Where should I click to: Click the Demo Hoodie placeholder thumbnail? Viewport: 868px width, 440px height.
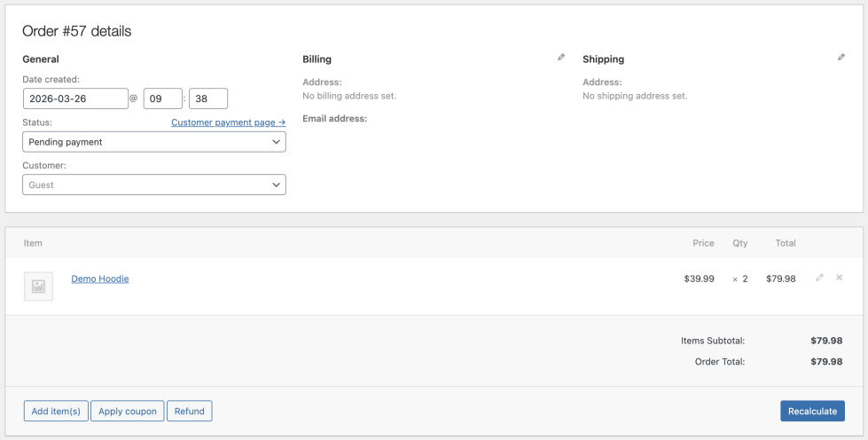(x=38, y=286)
